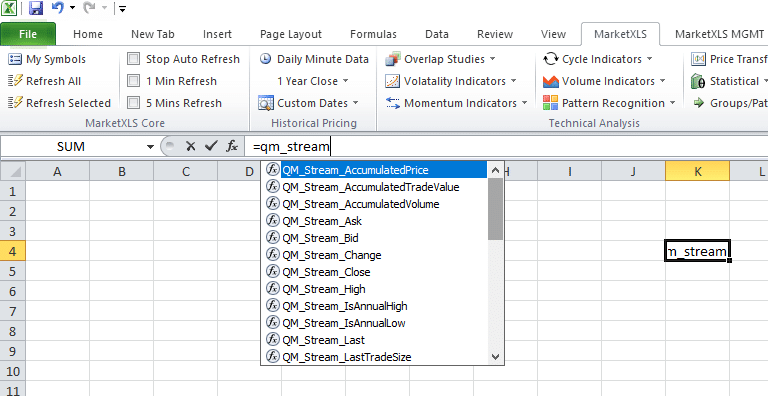
Task: Click the Undo arrow icon
Action: pos(58,7)
